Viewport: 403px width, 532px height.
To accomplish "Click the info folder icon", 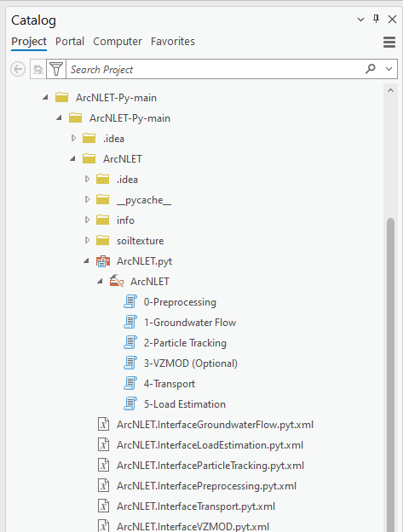I will tap(102, 220).
